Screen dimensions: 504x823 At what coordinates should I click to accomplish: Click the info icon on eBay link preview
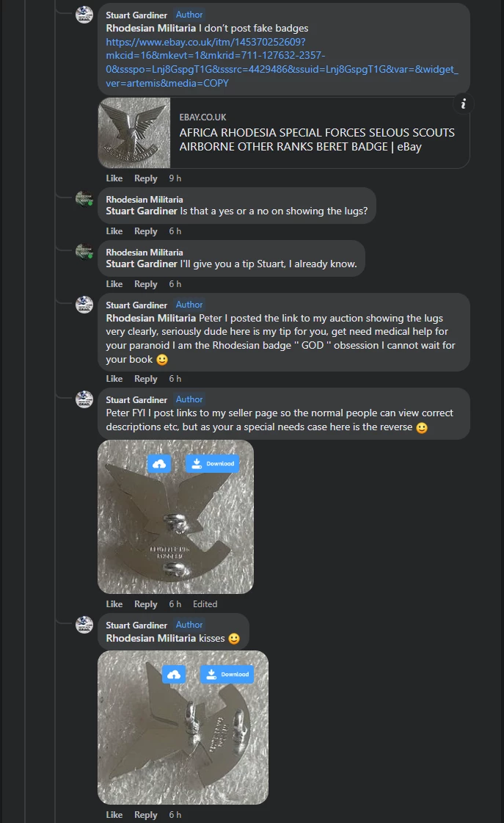click(463, 104)
